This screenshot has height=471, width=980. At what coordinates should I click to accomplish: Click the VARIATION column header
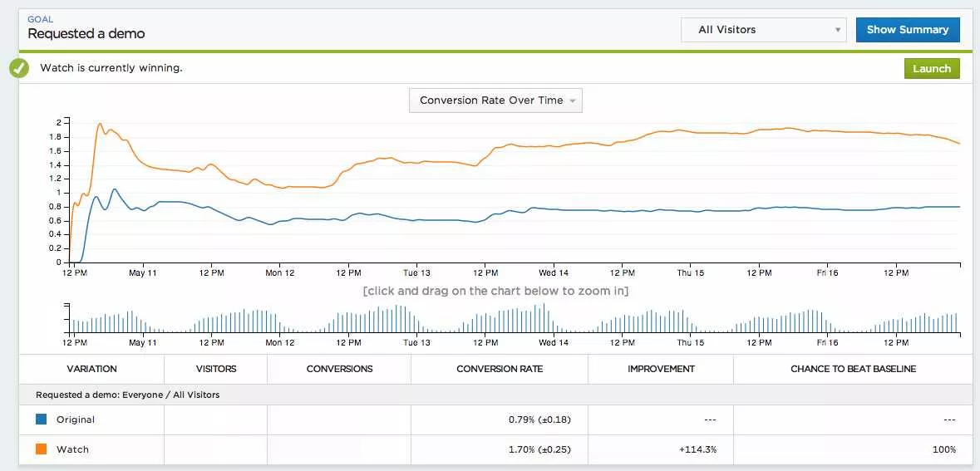(x=91, y=369)
